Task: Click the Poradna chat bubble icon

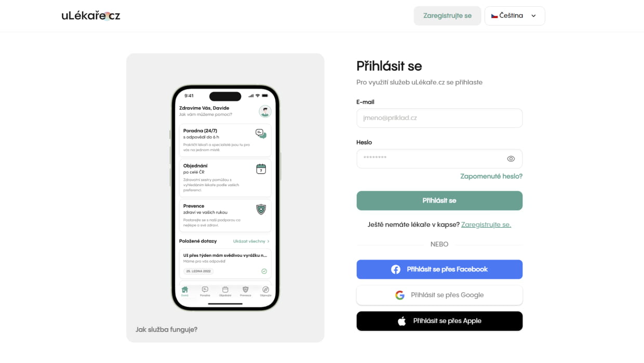Action: (261, 134)
